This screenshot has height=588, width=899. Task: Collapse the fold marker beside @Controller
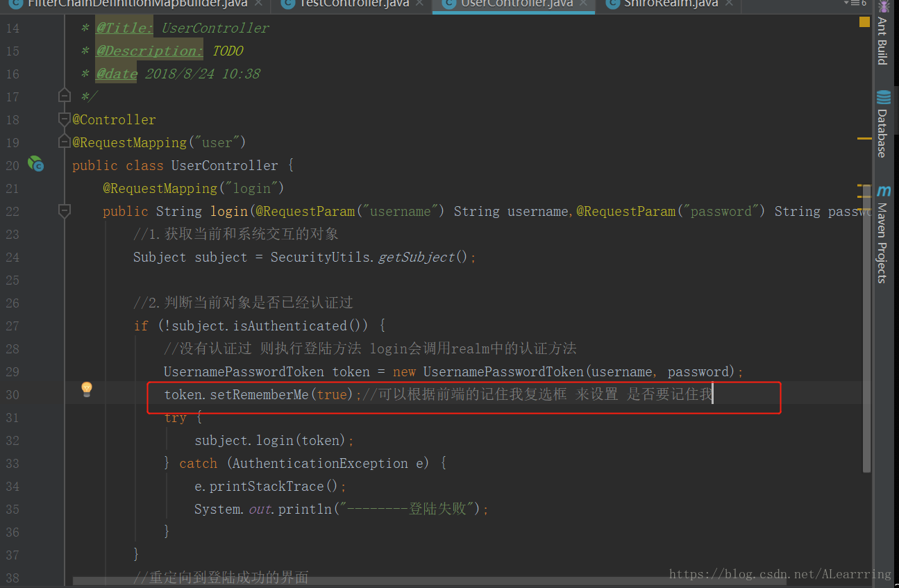[x=65, y=119]
